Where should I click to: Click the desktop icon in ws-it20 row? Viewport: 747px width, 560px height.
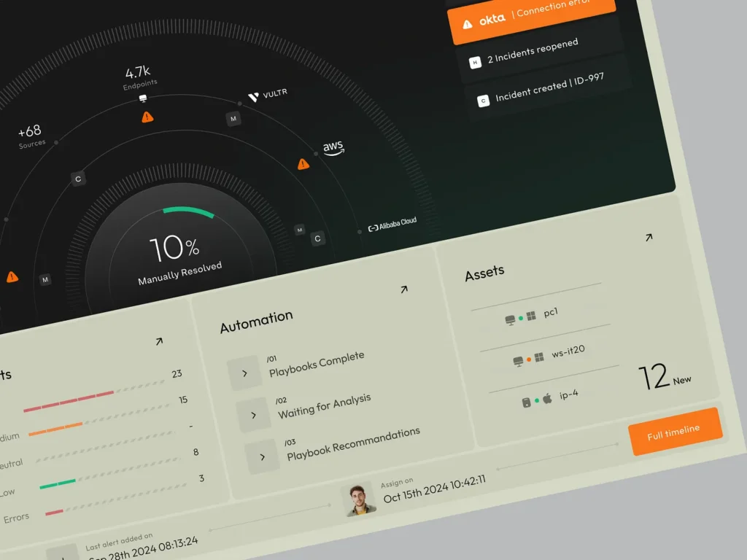pyautogui.click(x=519, y=362)
